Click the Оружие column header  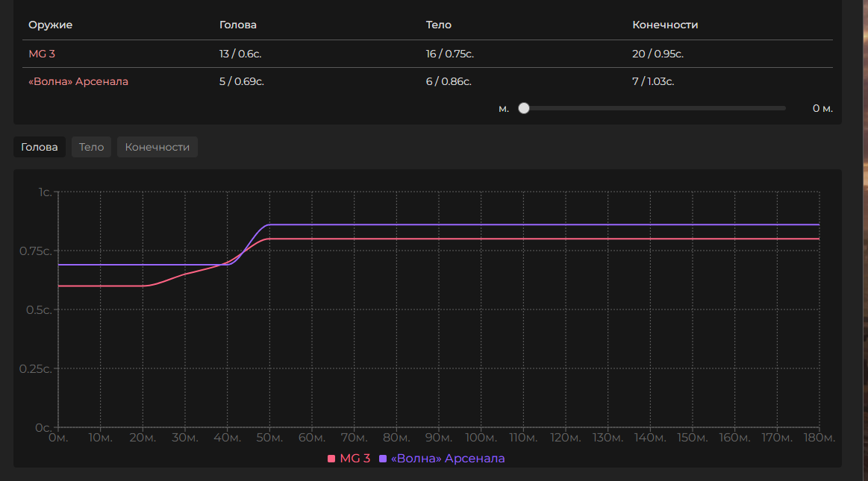(51, 25)
